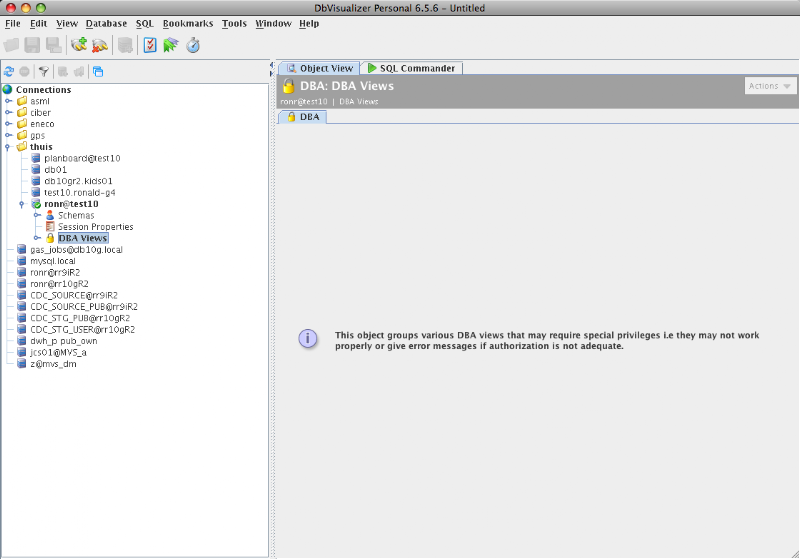Click the large padlock icon in DBA header
The height and width of the screenshot is (559, 800).
pos(289,86)
